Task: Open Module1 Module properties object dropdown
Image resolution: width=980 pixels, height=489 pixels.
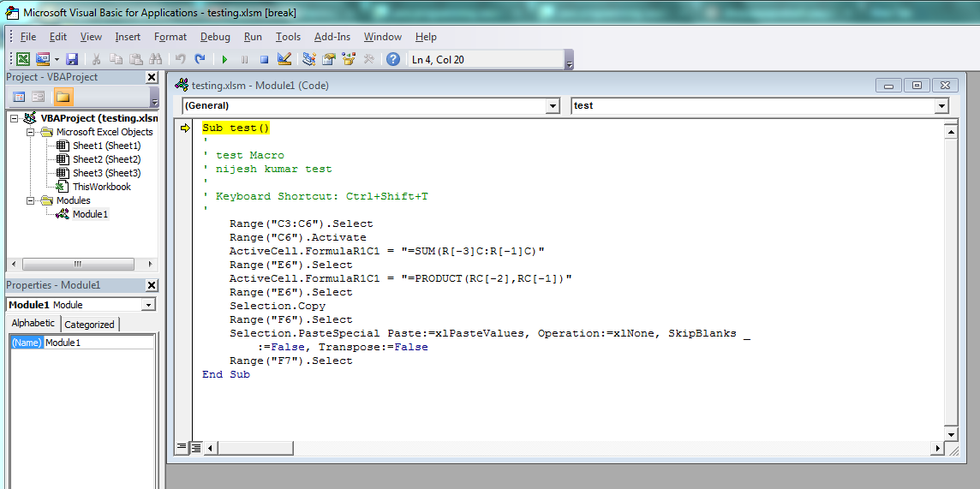Action: tap(148, 305)
